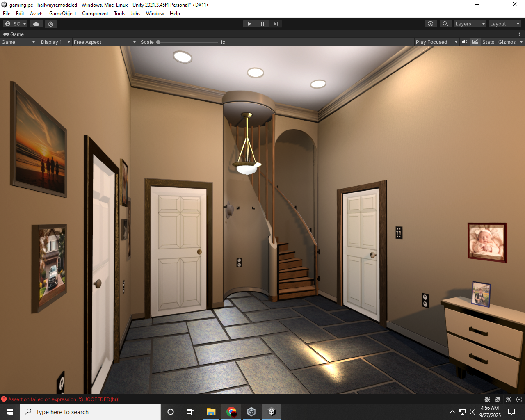Viewport: 525px width, 420px height.
Task: Open Task View on the taskbar
Action: click(190, 412)
